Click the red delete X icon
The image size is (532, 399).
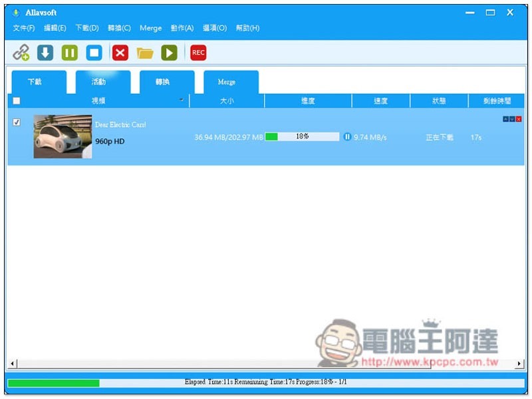[x=120, y=53]
